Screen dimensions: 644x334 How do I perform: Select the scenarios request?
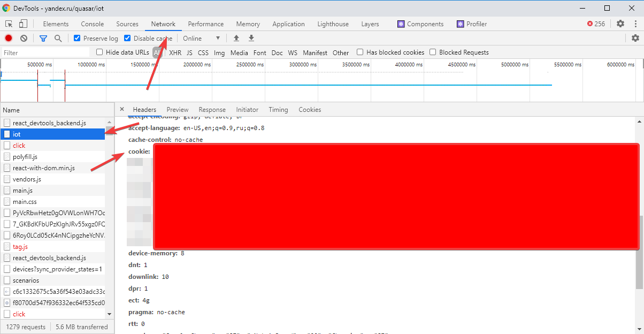52,280
